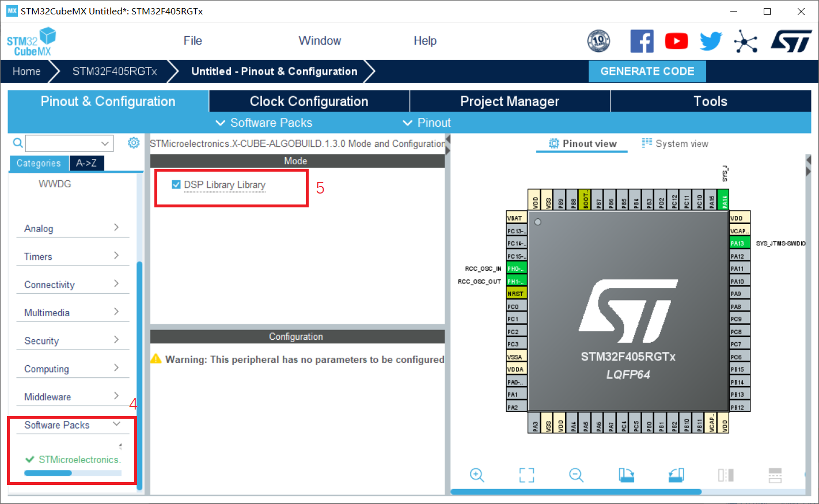Select the zoom out magnifier icon
The image size is (819, 504).
coord(576,475)
